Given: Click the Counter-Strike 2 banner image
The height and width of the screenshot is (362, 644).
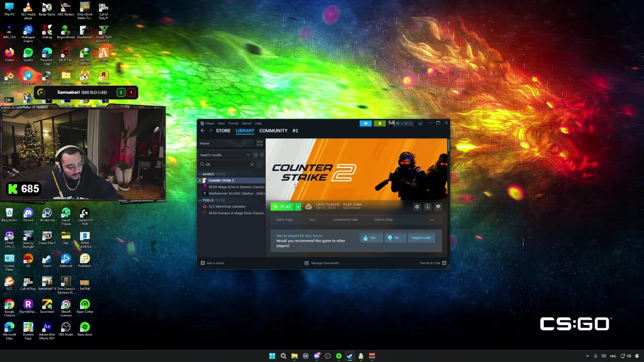Looking at the screenshot, I should (x=356, y=169).
